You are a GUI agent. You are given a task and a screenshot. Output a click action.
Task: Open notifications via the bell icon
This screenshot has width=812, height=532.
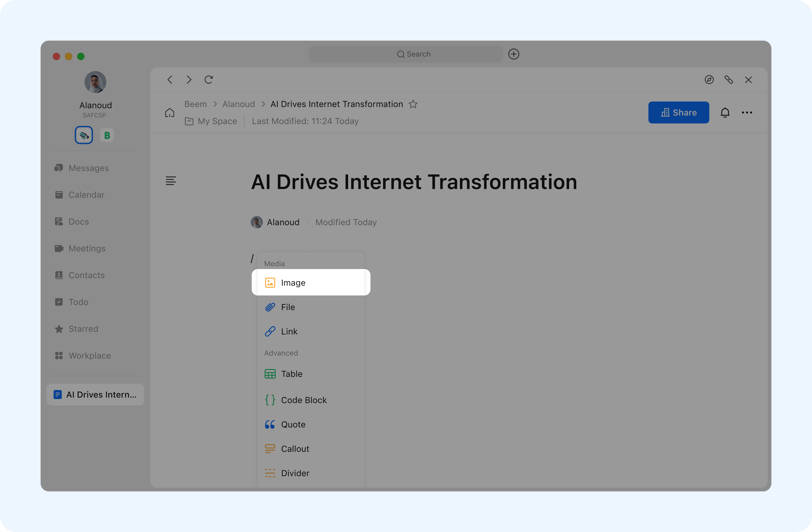pos(725,113)
